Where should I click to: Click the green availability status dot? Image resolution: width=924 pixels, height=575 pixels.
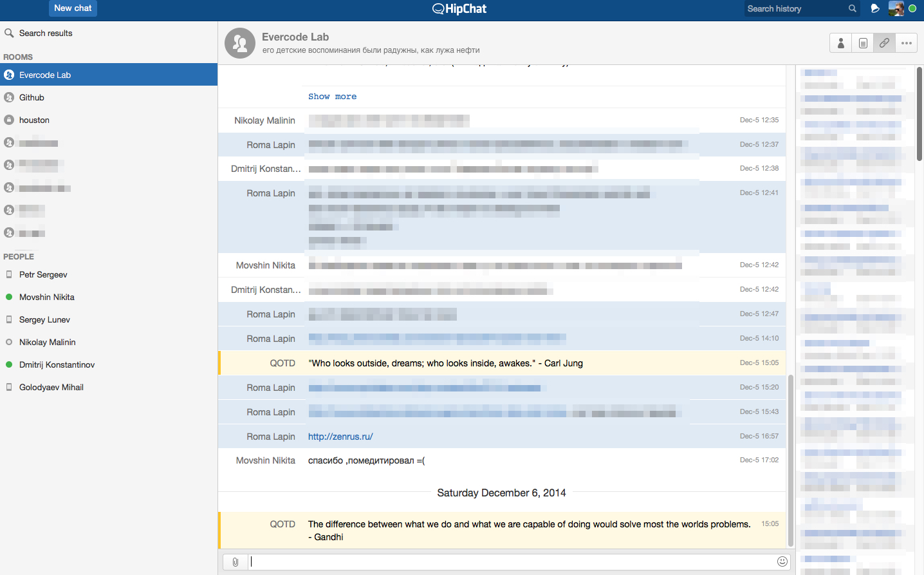point(912,8)
